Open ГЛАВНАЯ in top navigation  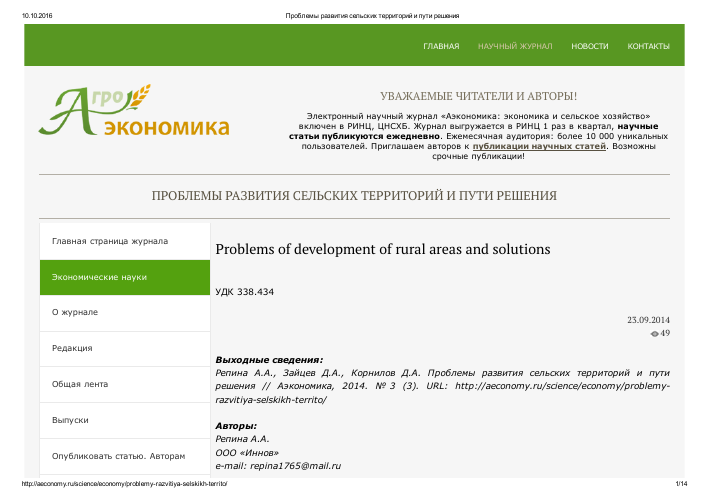(x=441, y=47)
